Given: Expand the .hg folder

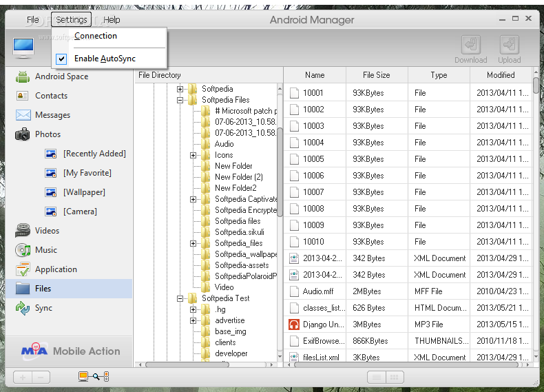Looking at the screenshot, I should coord(193,309).
